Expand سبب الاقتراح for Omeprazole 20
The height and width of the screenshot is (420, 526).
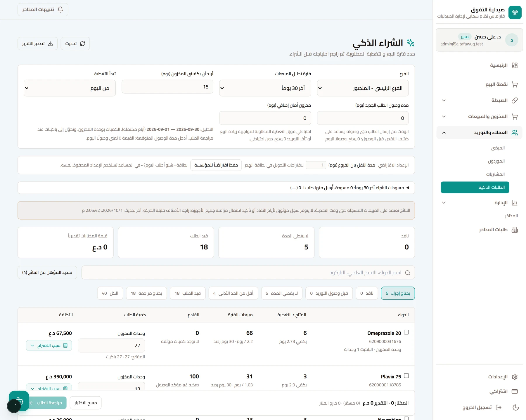[x=49, y=346]
